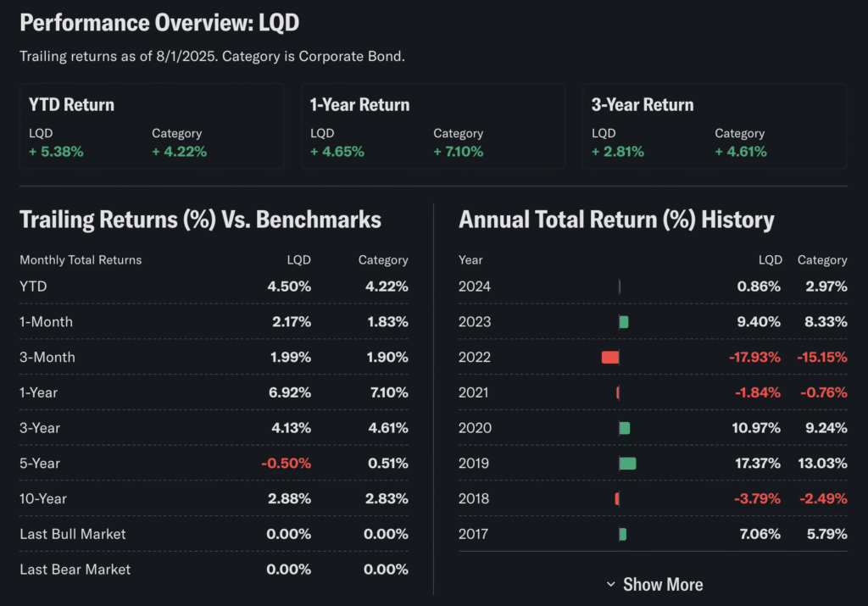This screenshot has width=868, height=606.
Task: Select the "8.33%" 2023 category return
Action: 826,322
